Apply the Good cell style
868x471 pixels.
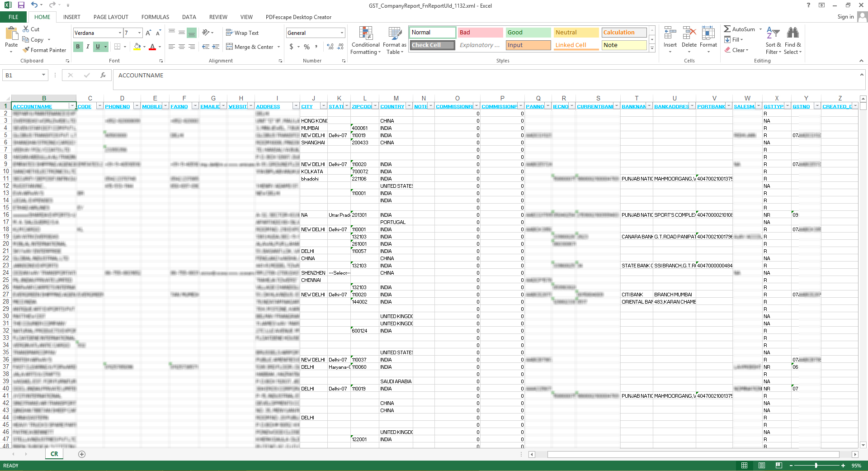pyautogui.click(x=528, y=33)
